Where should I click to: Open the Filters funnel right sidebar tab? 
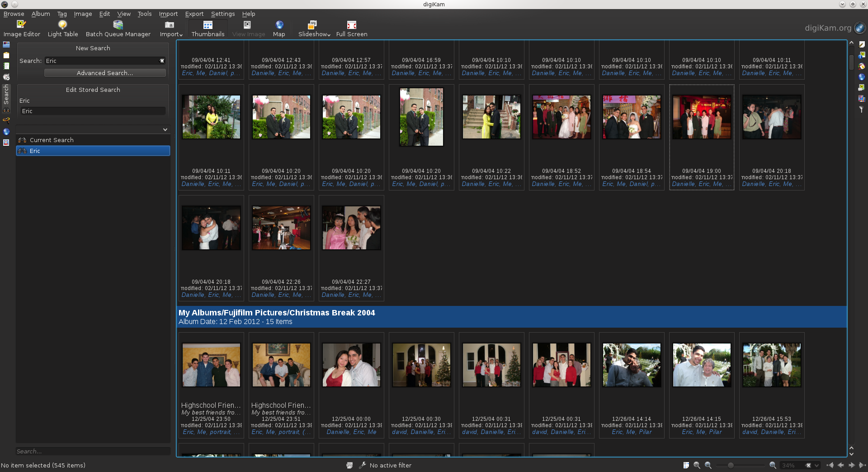click(862, 110)
